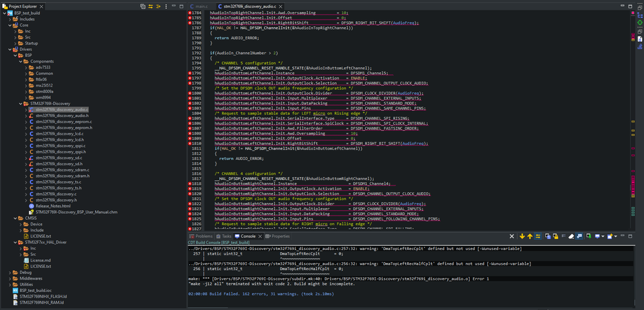644x310 pixels.
Task: Expand the Includes folder
Action: (10, 19)
